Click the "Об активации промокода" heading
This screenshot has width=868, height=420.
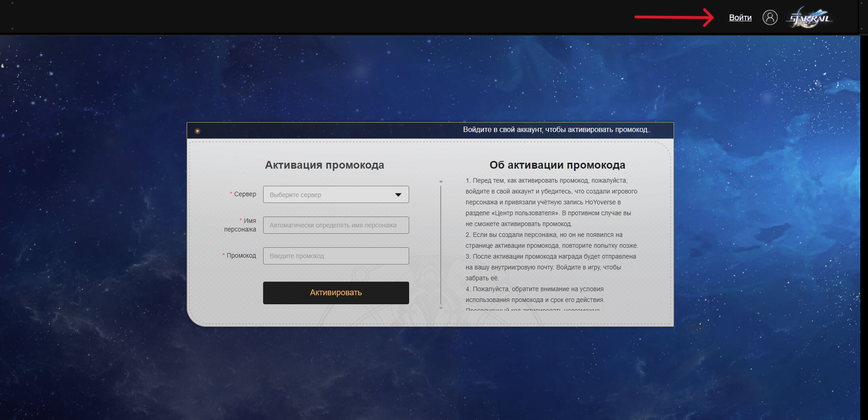click(557, 165)
